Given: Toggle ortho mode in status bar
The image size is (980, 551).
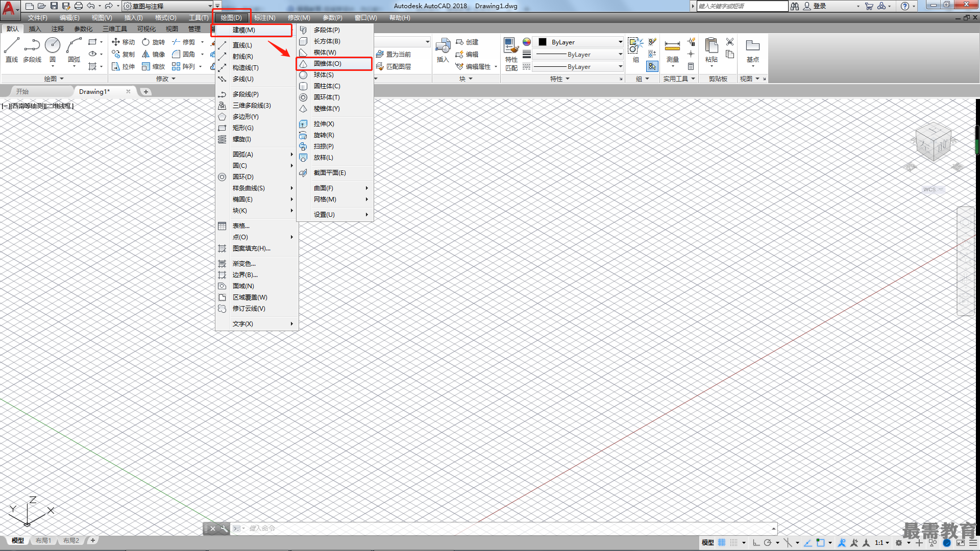Looking at the screenshot, I should point(756,542).
